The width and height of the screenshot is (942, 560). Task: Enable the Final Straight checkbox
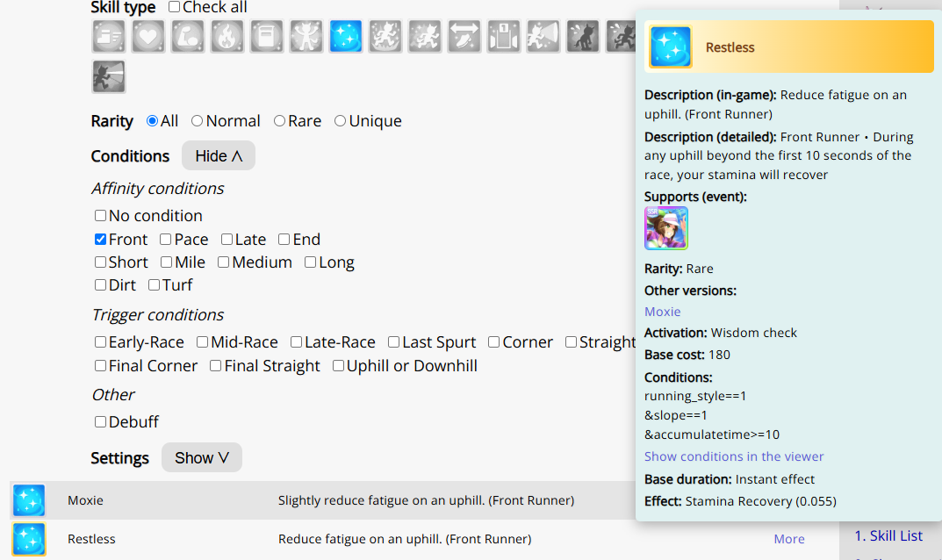pos(216,365)
